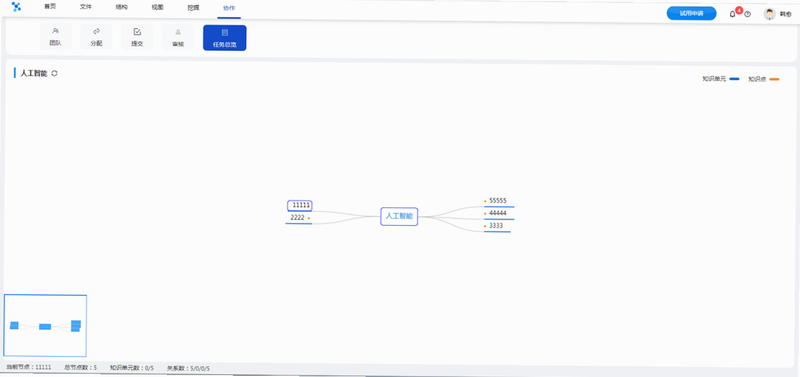The height and width of the screenshot is (377, 800).
Task: Open the 审核 review tool
Action: tap(178, 38)
